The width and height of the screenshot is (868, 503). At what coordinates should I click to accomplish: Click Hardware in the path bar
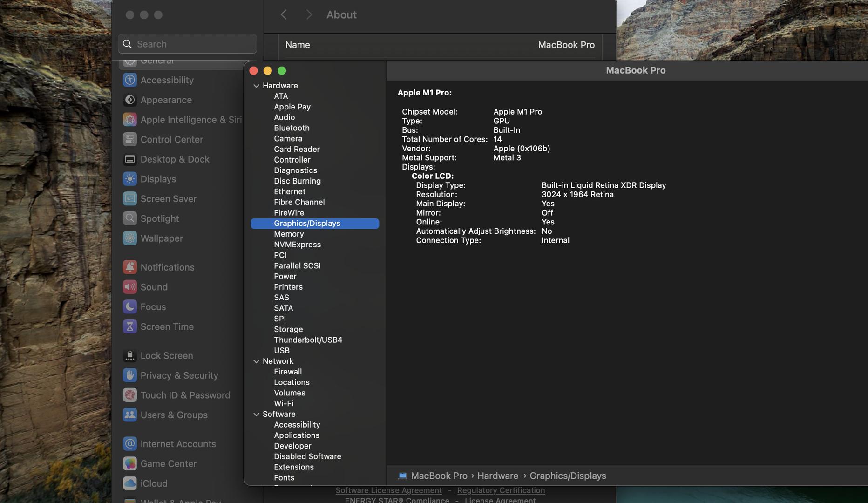497,476
